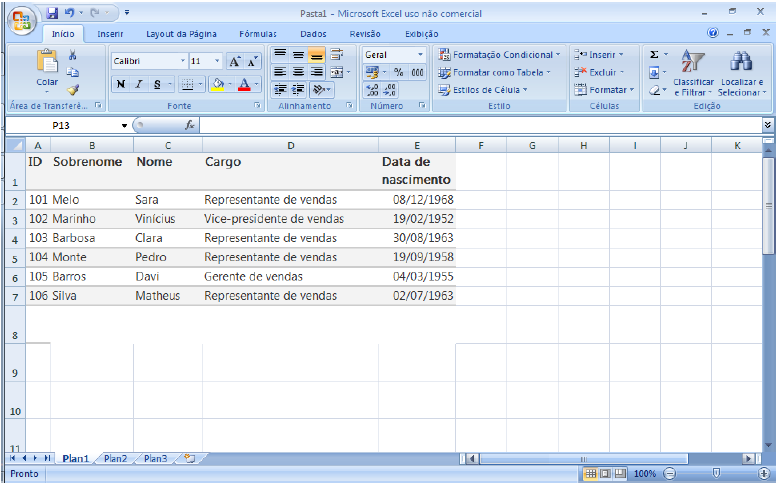Expand the Geral number format dropdown
778x485 pixels.
point(420,55)
